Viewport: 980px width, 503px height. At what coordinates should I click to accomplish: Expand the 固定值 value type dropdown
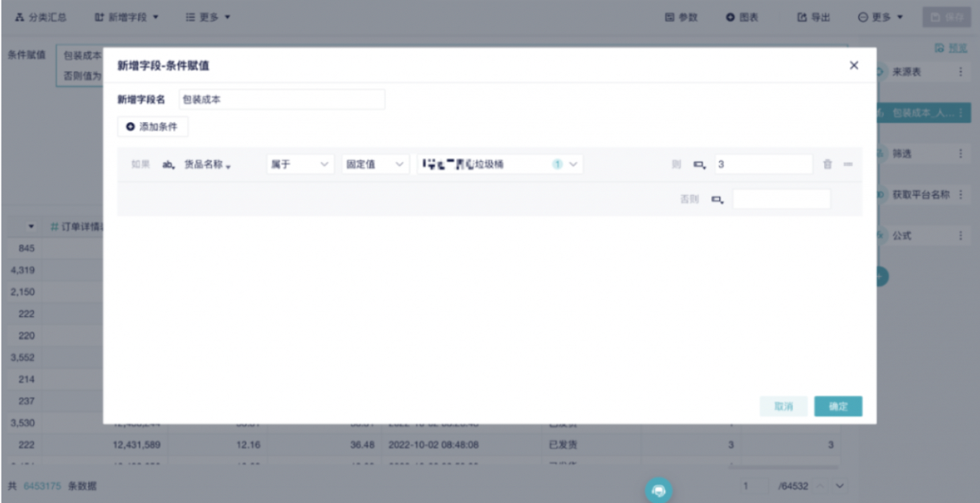tap(375, 164)
